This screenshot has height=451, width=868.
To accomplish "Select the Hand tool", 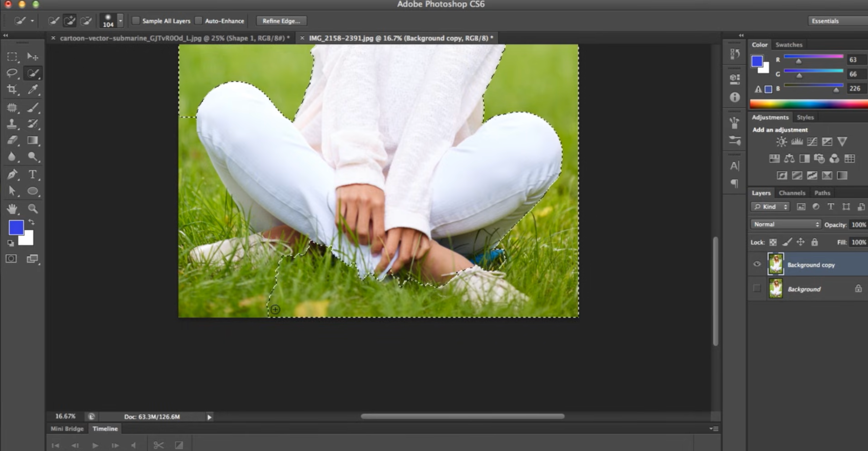I will [x=12, y=209].
